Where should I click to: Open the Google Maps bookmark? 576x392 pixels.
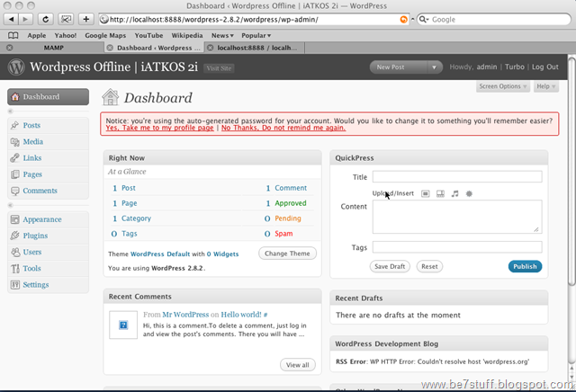point(105,35)
